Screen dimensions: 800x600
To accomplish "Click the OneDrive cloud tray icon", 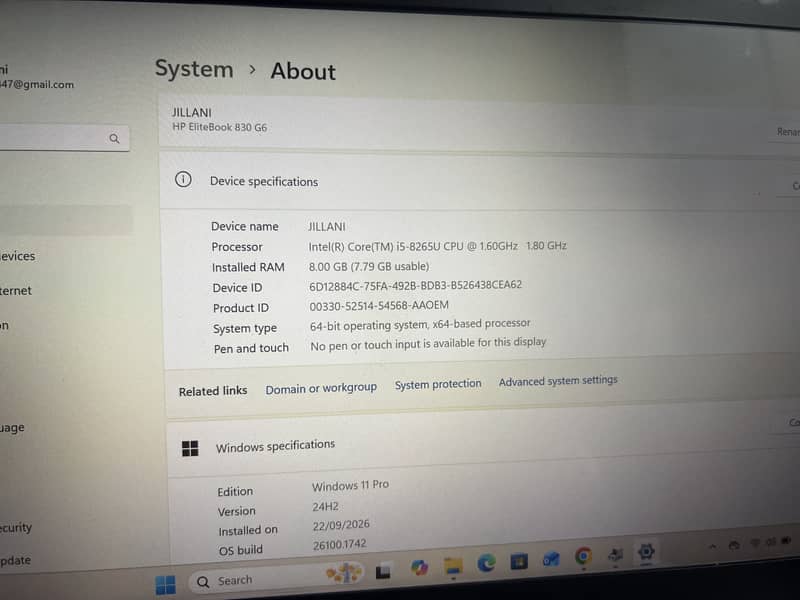I will pyautogui.click(x=734, y=545).
